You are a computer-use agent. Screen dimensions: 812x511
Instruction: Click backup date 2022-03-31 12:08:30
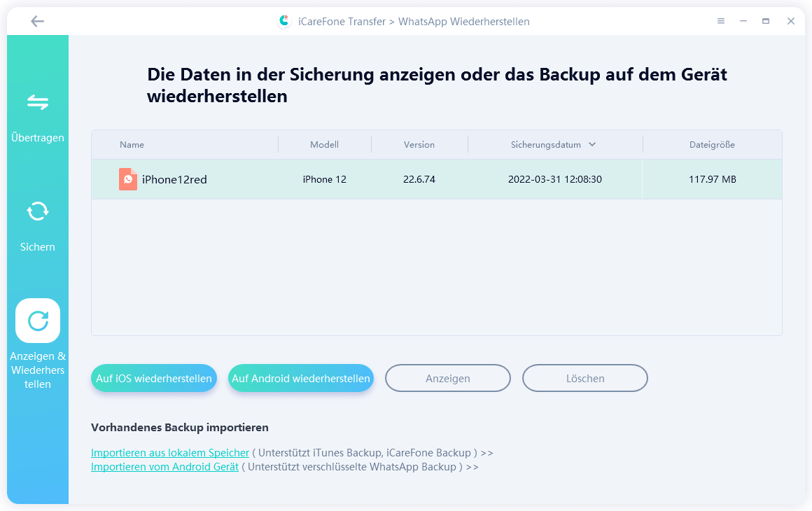click(x=554, y=180)
